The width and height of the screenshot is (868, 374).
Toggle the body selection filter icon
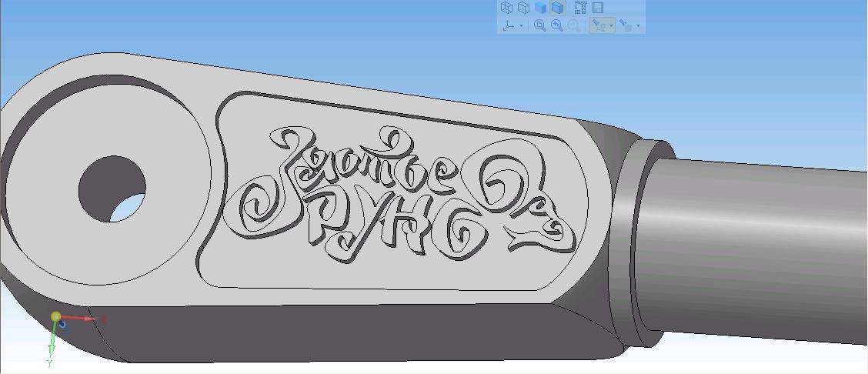click(x=626, y=25)
